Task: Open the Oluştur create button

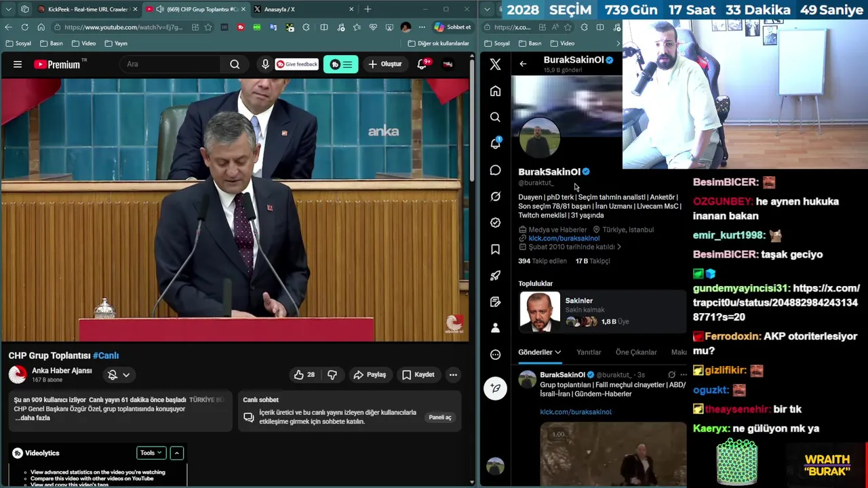Action: 385,64
